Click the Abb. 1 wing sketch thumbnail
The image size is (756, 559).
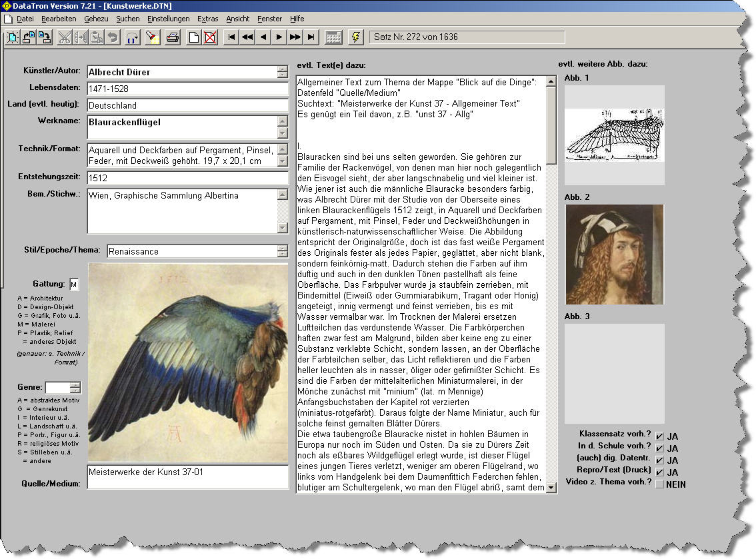click(x=614, y=135)
